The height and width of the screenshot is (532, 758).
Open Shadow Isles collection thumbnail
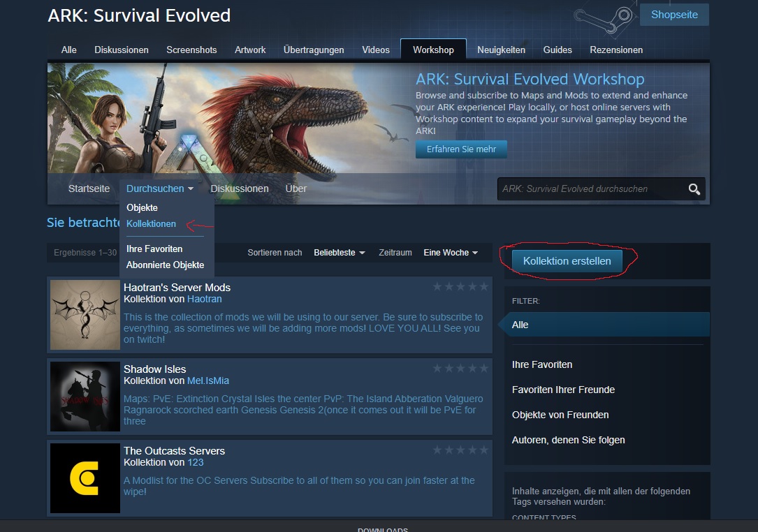tap(85, 397)
